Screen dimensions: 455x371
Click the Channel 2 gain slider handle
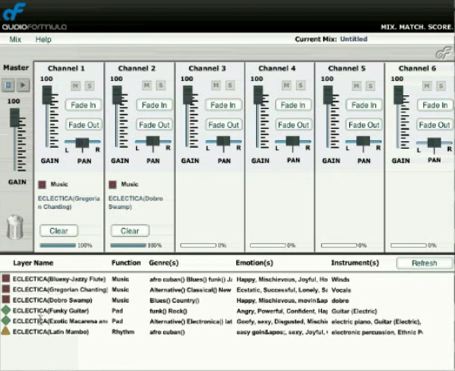coord(117,95)
